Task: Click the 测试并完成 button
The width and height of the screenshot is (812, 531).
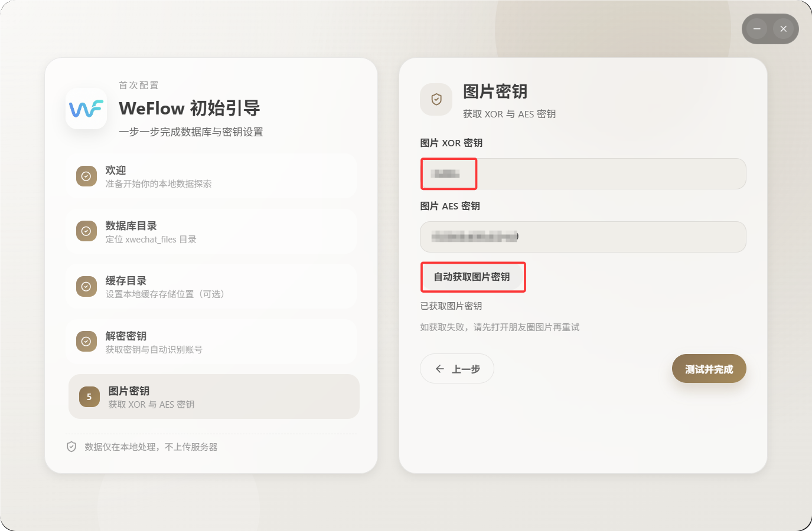Action: 709,369
